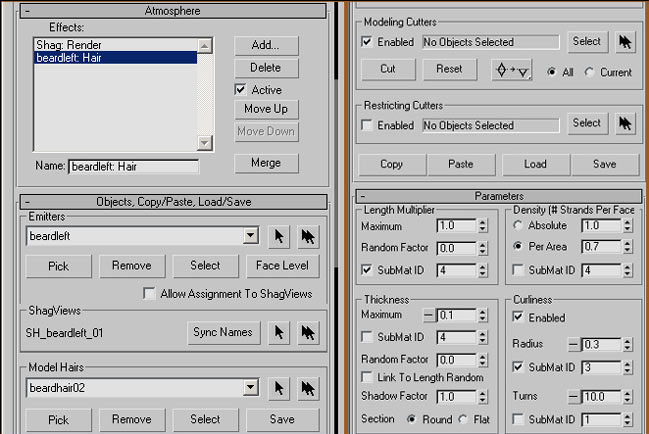Click the effect Name input field
This screenshot has height=434, width=649.
(x=133, y=167)
